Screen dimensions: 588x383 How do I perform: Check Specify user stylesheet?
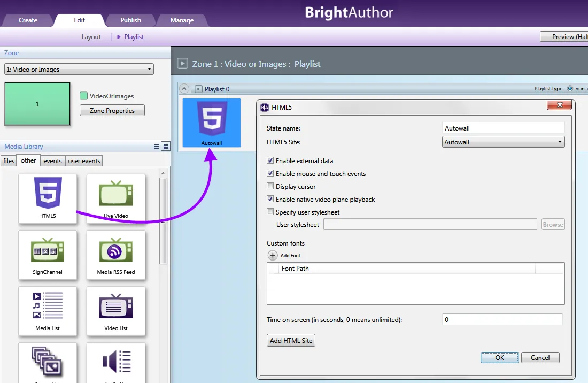coord(270,212)
